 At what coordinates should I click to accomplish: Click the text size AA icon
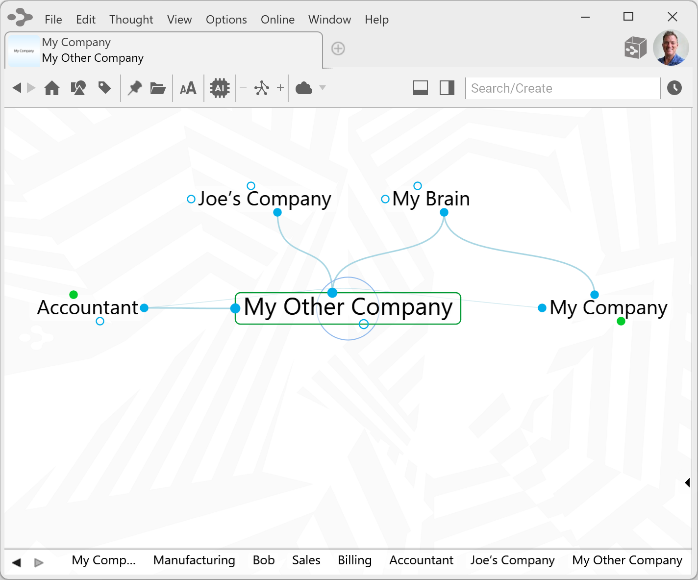pyautogui.click(x=188, y=88)
